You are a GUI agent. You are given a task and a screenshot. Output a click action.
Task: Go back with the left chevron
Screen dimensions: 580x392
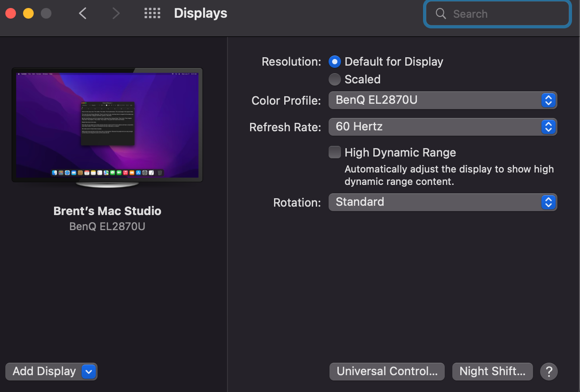pos(82,13)
